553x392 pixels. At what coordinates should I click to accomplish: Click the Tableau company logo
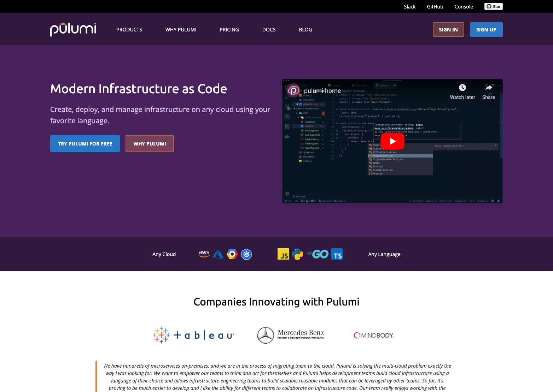coord(193,335)
